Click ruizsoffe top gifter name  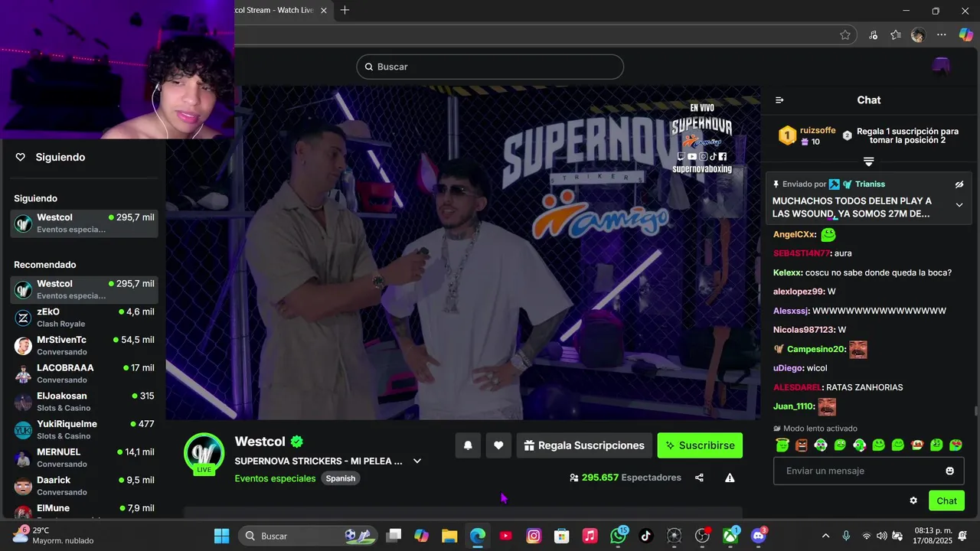click(818, 131)
